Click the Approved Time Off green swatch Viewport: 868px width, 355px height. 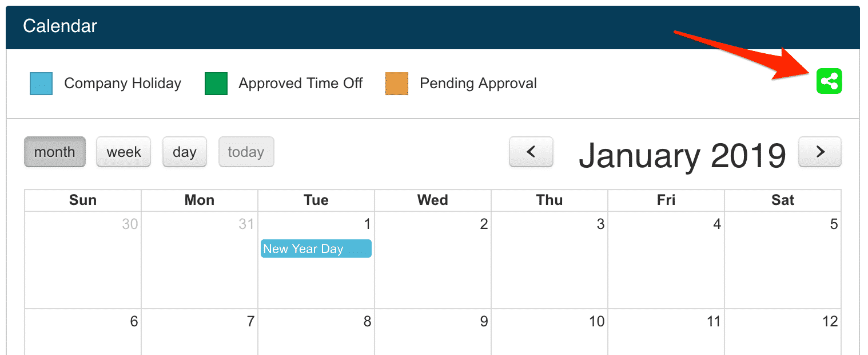coord(216,84)
